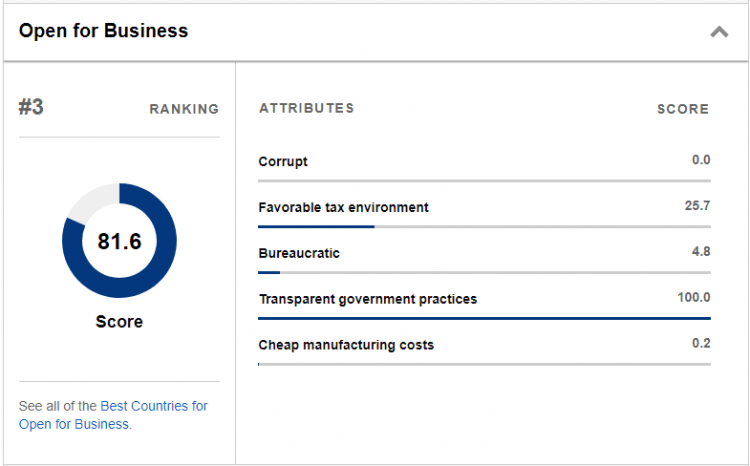
Task: Click the Cheap manufacturing costs score bar
Action: [x=484, y=364]
